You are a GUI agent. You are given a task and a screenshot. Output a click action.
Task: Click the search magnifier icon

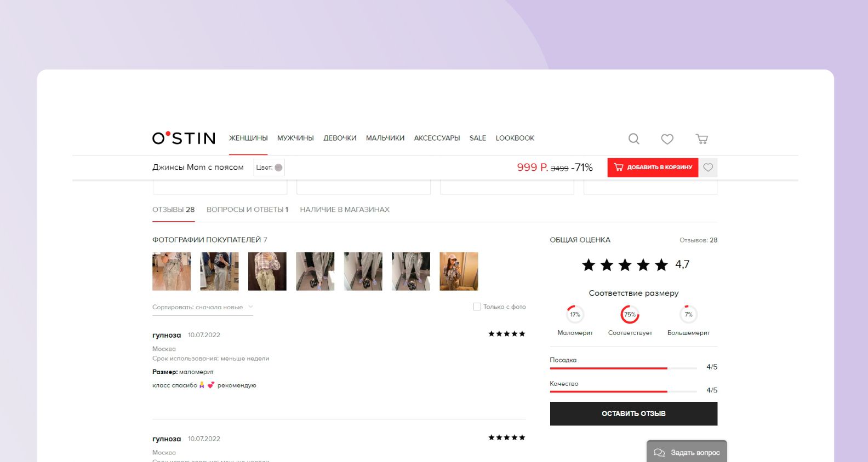pos(633,138)
